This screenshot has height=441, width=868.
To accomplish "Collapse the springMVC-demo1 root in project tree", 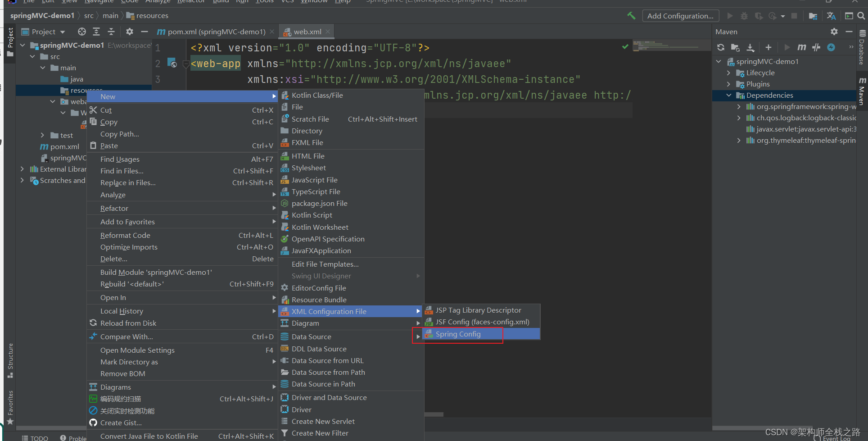I will tap(23, 45).
